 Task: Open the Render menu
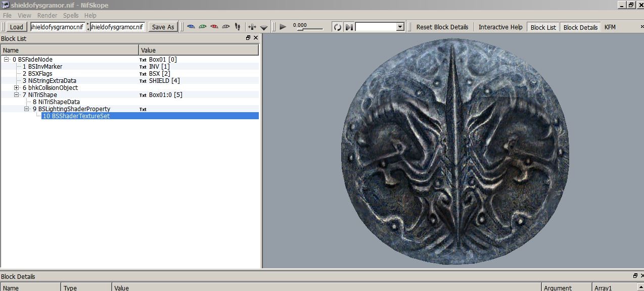[x=47, y=16]
